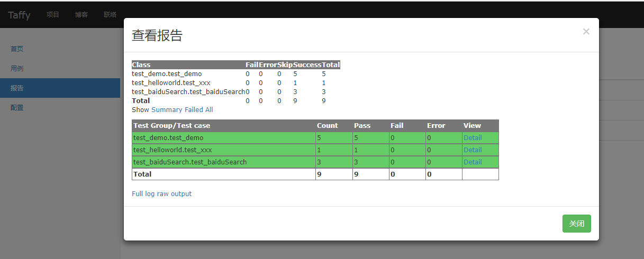Click the Success count 3 for test_baiduSearch
Screen dimensions: 644x259
(x=295, y=92)
